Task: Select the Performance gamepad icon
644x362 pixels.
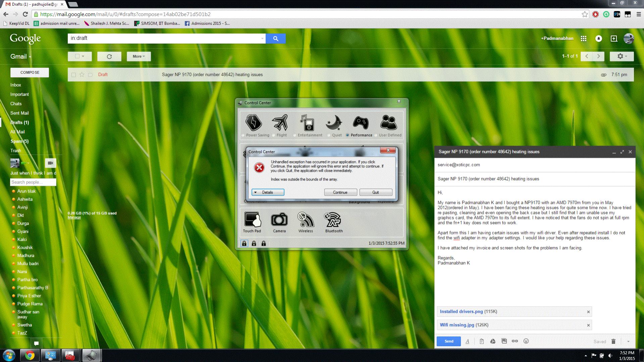Action: [x=361, y=123]
